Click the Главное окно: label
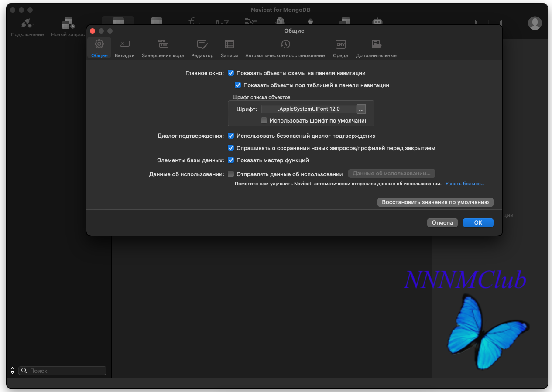The image size is (552, 392). tap(205, 73)
